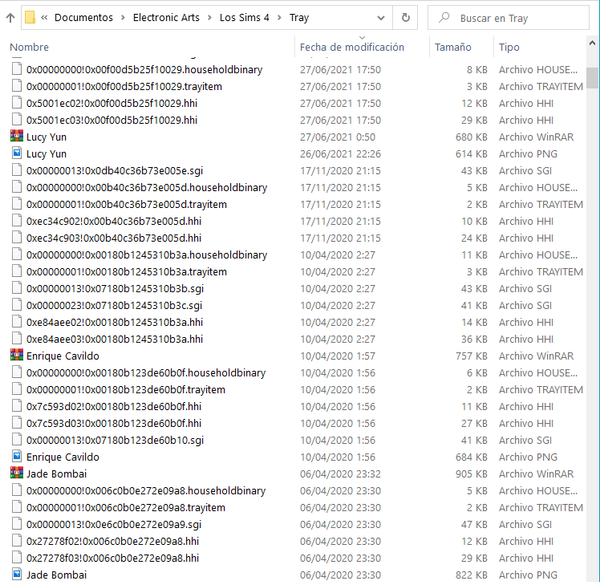600x582 pixels.
Task: Click date 06/04/2020 23:32
Action: pyautogui.click(x=340, y=474)
